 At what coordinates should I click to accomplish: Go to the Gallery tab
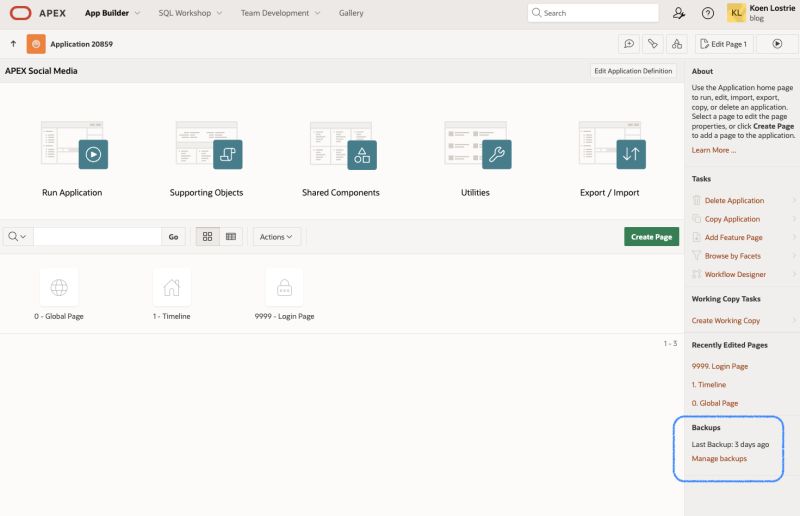pos(351,13)
